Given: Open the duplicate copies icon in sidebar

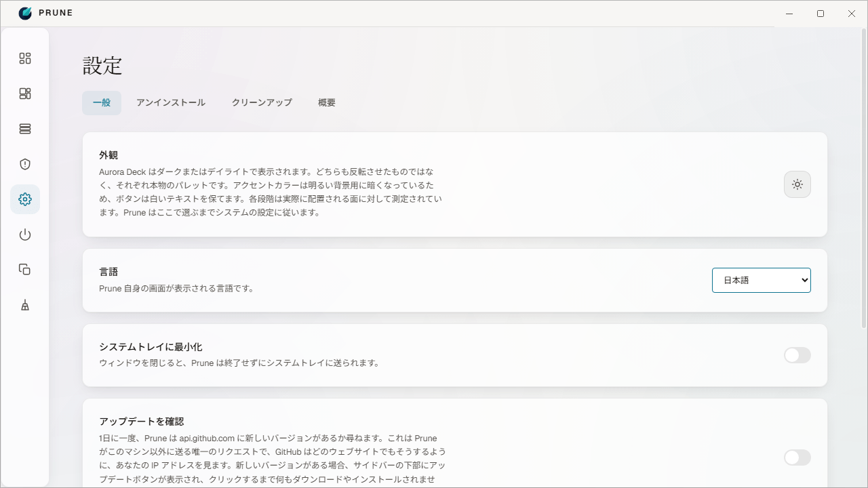Looking at the screenshot, I should pos(25,270).
